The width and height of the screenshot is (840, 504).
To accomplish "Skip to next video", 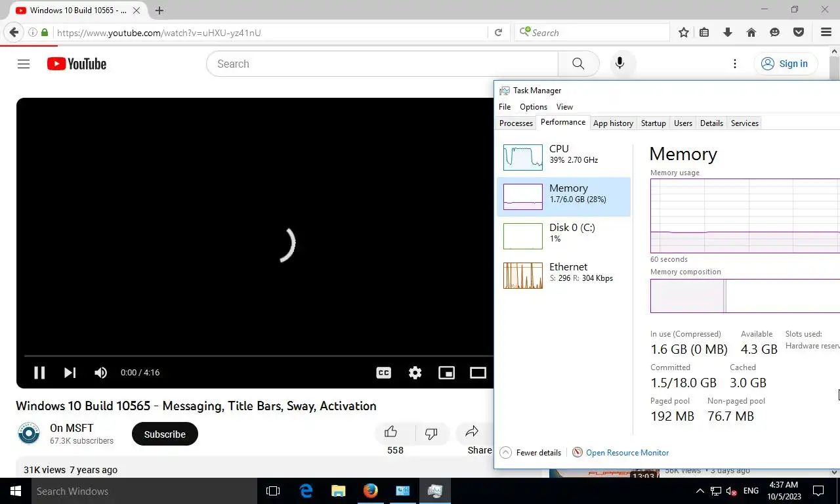I will coord(70,373).
